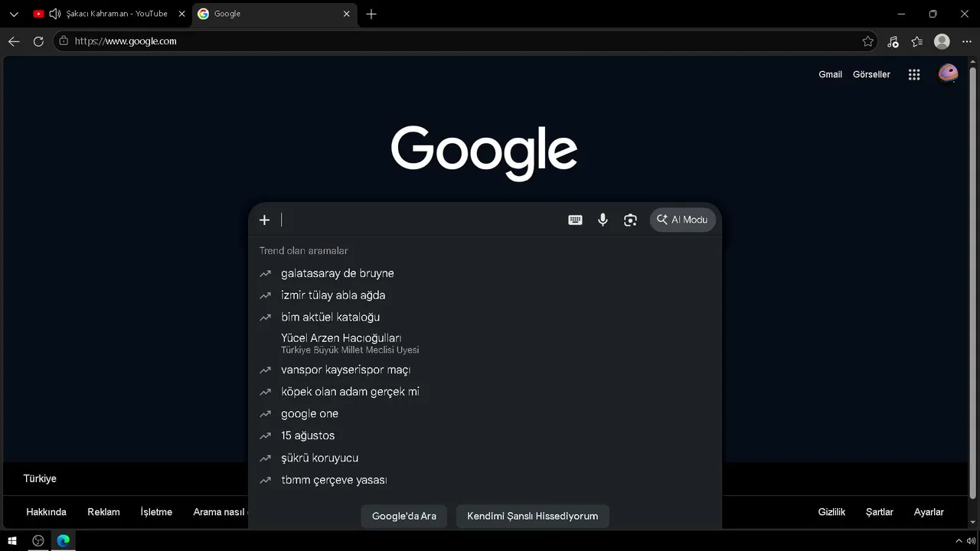The width and height of the screenshot is (980, 551).
Task: Switch to the Şakacı Kahraman YouTube tab
Action: click(109, 14)
